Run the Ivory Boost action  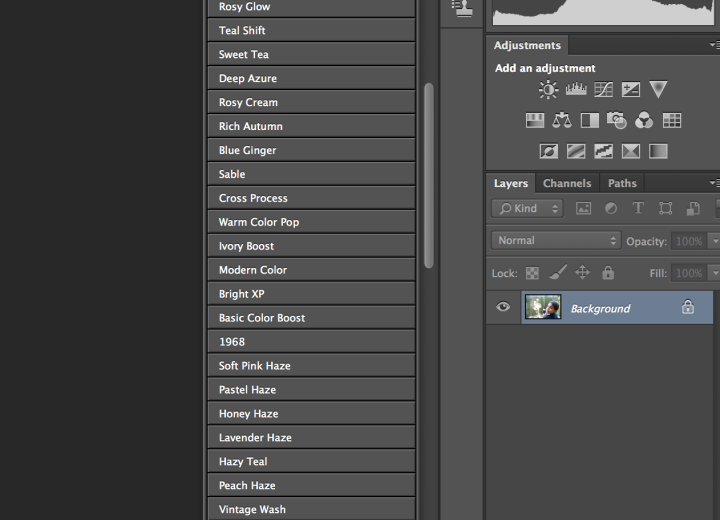[x=311, y=246]
